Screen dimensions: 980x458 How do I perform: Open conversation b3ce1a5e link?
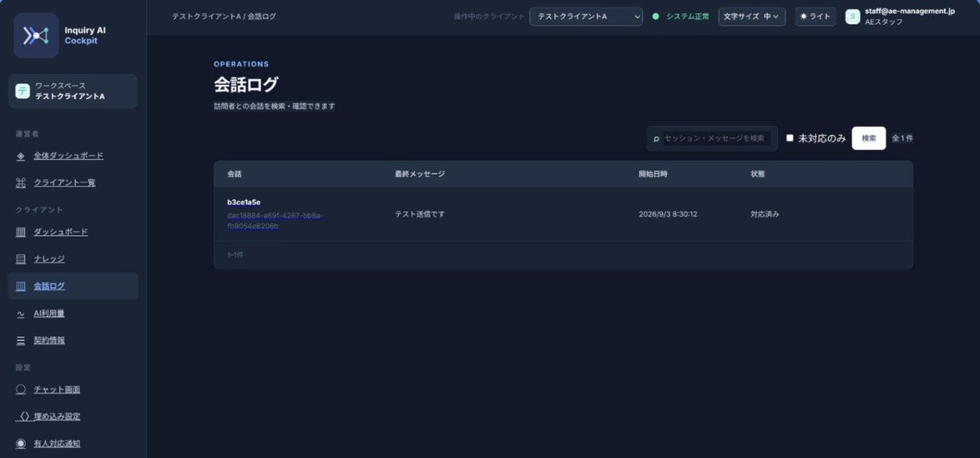click(x=244, y=202)
